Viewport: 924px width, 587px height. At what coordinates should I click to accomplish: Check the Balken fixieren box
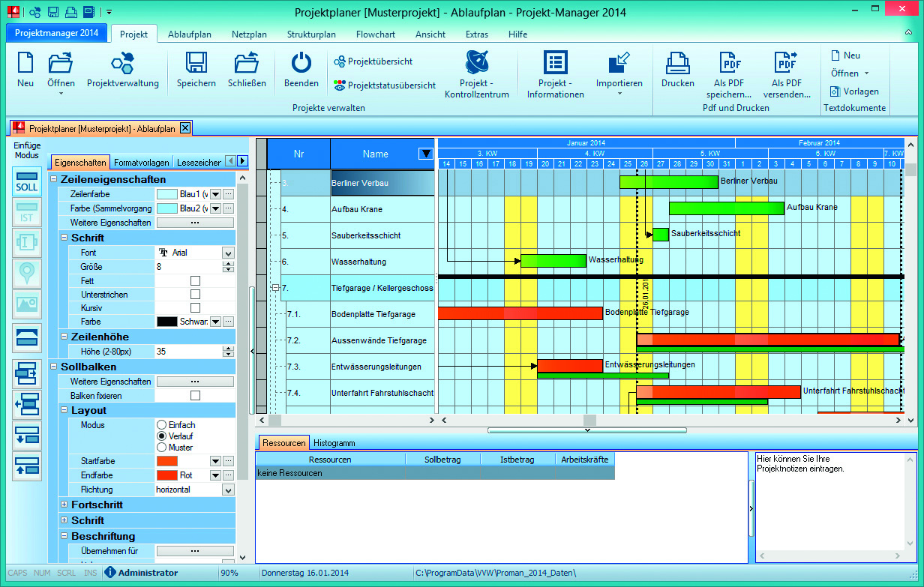[x=196, y=395]
